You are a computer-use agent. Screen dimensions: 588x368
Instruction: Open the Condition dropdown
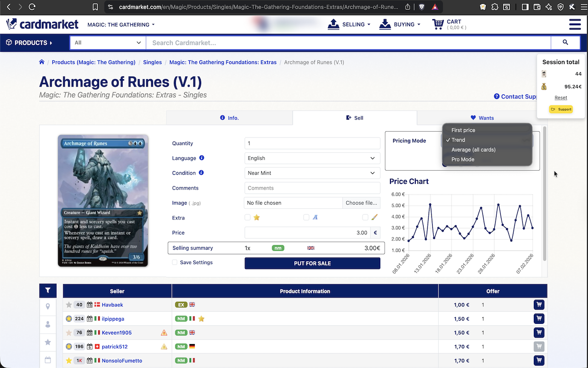click(312, 173)
